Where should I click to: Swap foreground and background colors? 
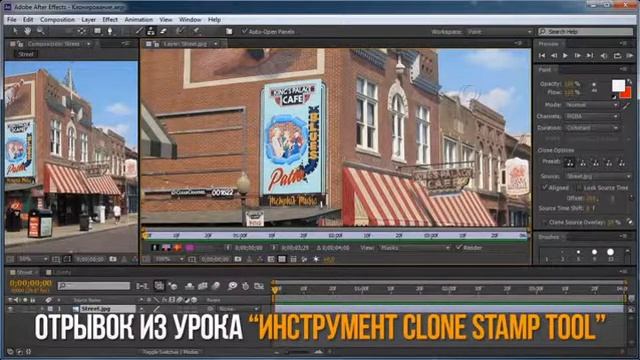pos(629,82)
